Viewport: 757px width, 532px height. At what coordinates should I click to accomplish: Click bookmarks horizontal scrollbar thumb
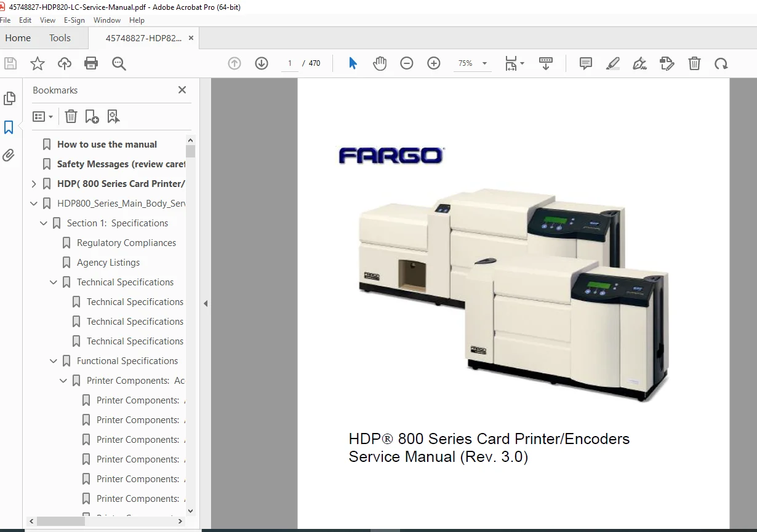60,521
